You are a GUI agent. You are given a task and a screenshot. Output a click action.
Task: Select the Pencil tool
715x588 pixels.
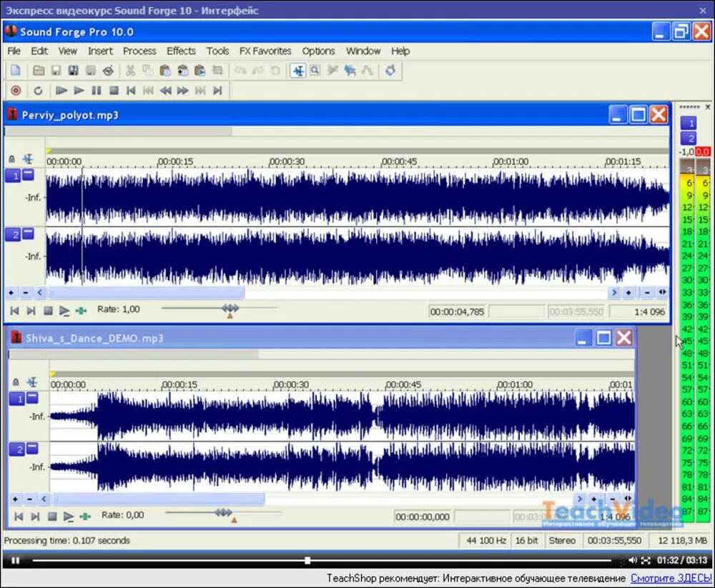[332, 70]
